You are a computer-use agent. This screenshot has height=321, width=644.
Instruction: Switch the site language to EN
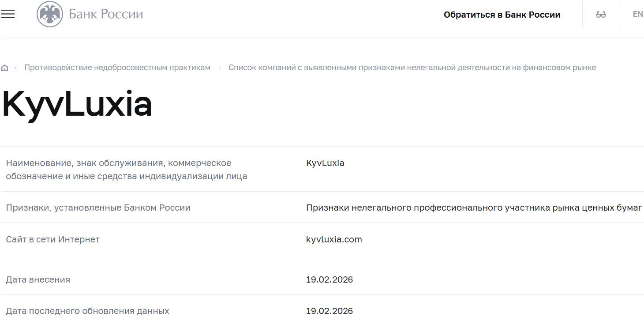tap(637, 14)
